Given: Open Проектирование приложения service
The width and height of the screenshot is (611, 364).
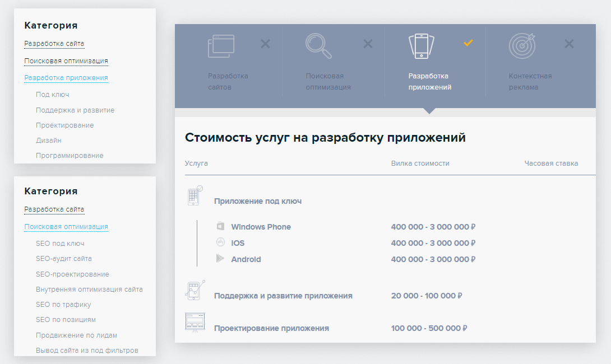Looking at the screenshot, I should (271, 328).
